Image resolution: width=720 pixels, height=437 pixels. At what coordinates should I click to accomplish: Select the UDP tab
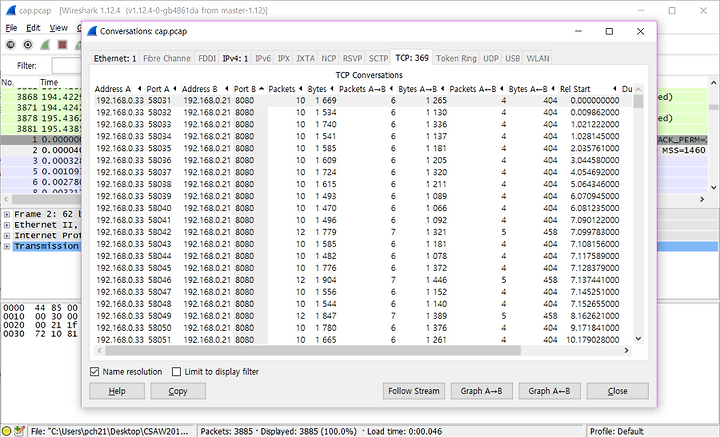(x=490, y=58)
